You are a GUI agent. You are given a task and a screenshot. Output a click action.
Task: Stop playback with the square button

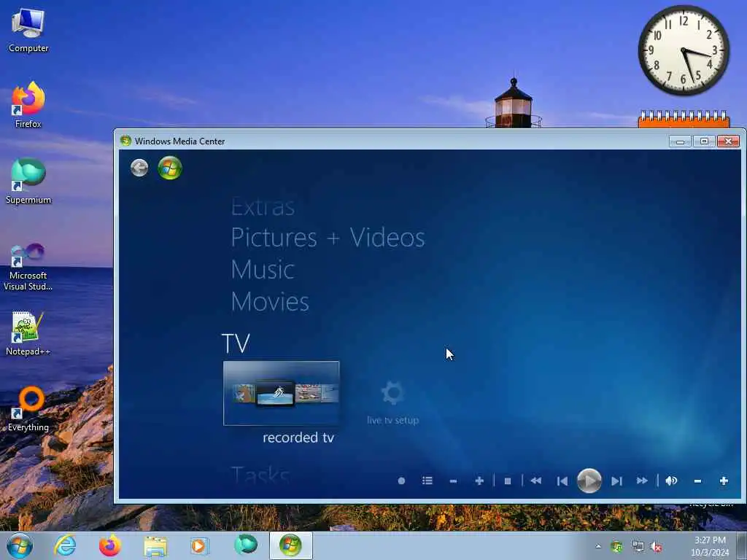coord(508,481)
